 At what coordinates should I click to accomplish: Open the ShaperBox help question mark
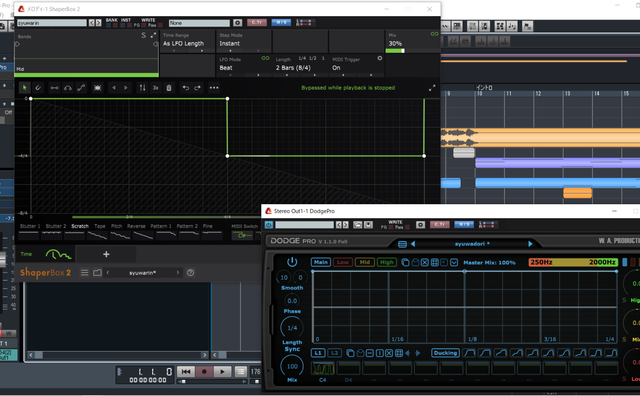coord(190,273)
